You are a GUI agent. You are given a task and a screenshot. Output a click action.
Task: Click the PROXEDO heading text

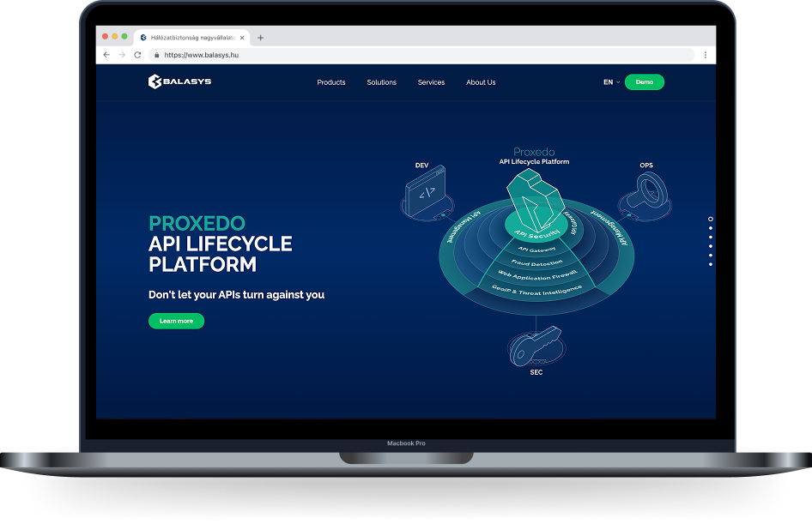pyautogui.click(x=197, y=224)
